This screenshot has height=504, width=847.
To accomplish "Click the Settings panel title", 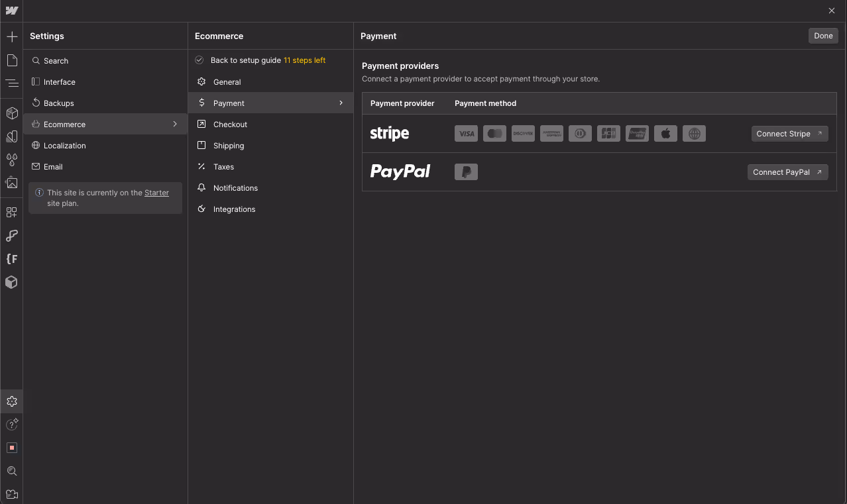I will point(47,36).
